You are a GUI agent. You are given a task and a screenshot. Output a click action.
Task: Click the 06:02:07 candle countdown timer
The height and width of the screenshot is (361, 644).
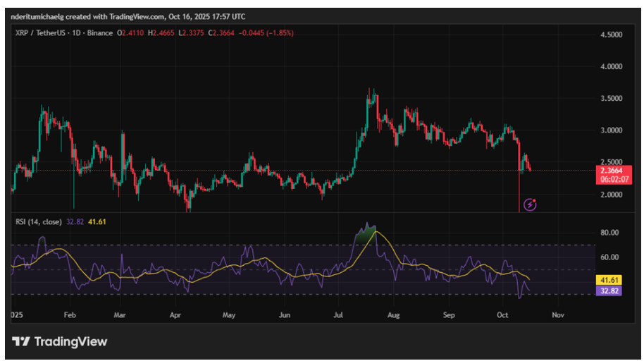tap(610, 179)
